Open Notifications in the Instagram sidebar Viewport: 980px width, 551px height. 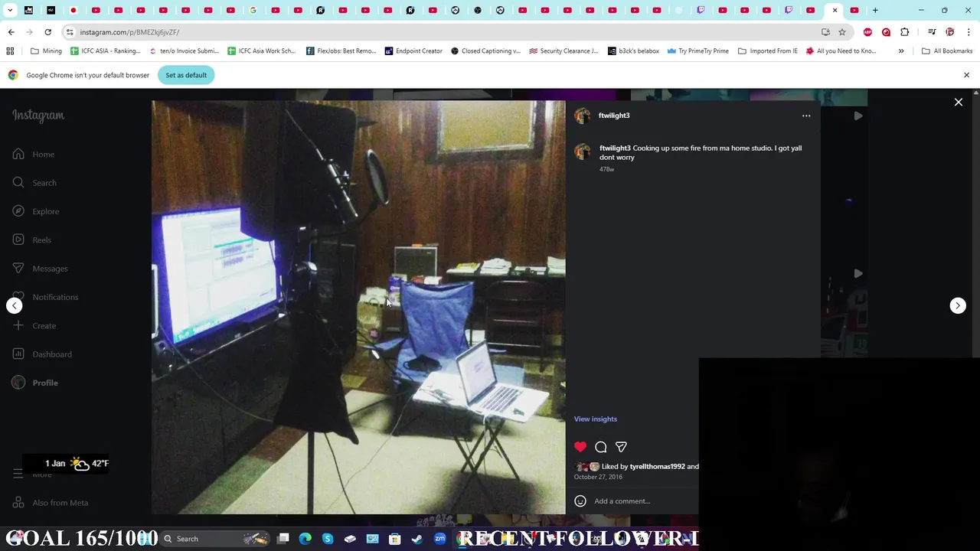click(45, 297)
